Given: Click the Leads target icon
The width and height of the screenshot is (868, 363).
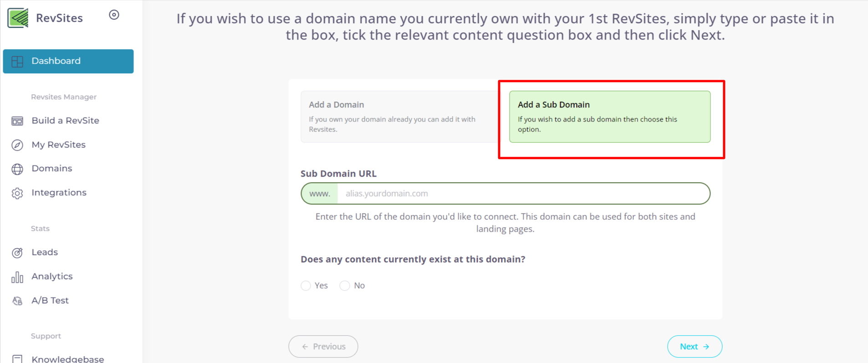Looking at the screenshot, I should click(17, 253).
